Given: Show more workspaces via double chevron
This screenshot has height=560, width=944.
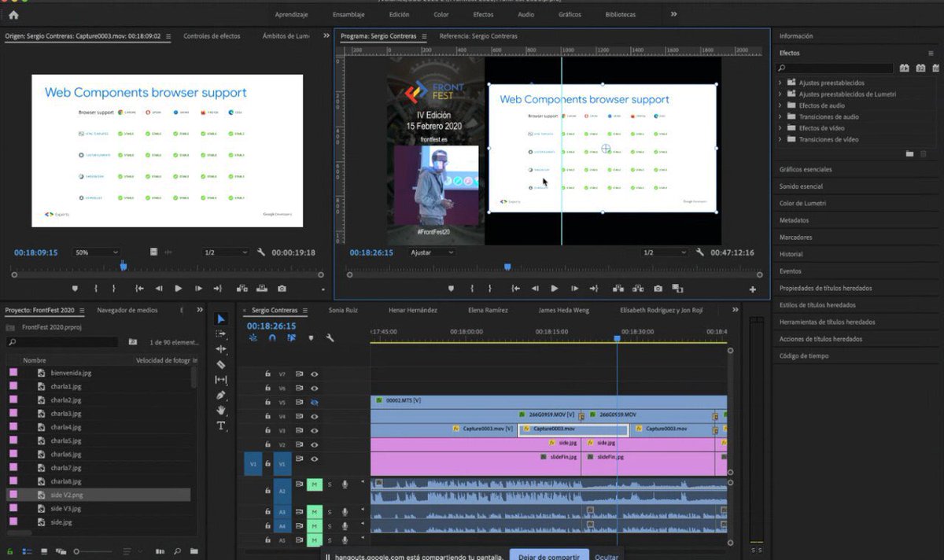Looking at the screenshot, I should [x=673, y=14].
